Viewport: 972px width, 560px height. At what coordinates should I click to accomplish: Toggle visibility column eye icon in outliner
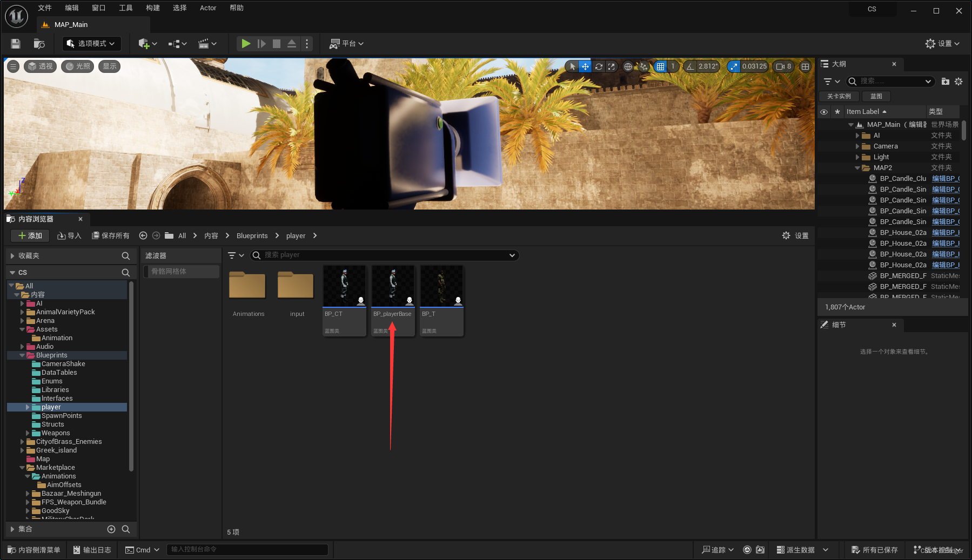pyautogui.click(x=824, y=112)
